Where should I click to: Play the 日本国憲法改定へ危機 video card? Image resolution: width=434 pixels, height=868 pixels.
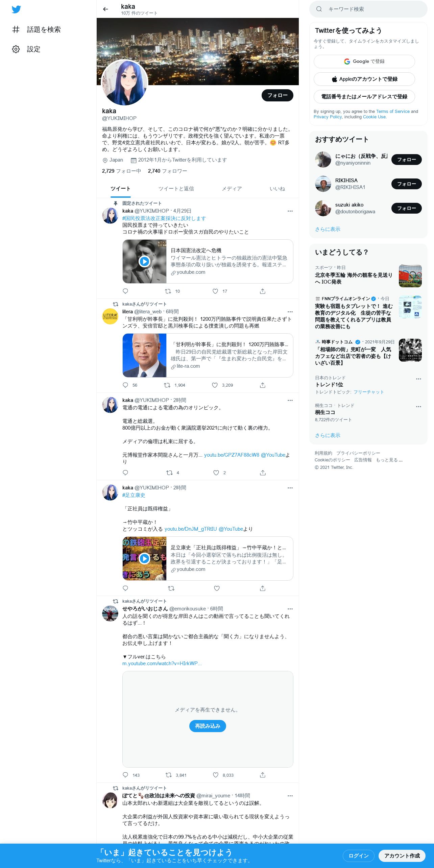pyautogui.click(x=208, y=261)
